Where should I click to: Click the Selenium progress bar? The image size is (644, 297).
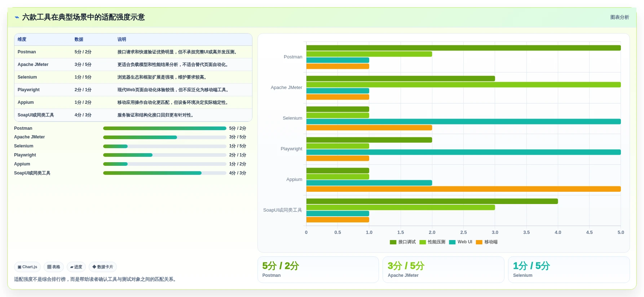tap(165, 146)
